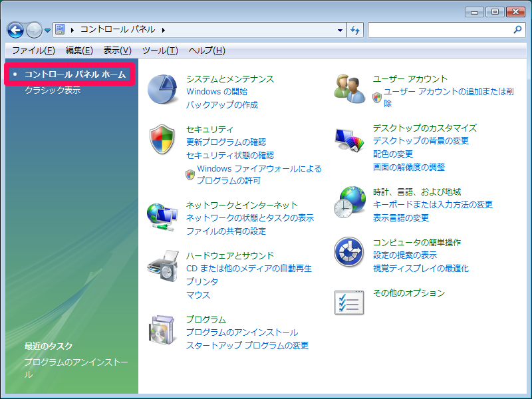The width and height of the screenshot is (532, 399).
Task: Open the User Accounts (ユーザー アカウント) icon
Action: coord(349,89)
